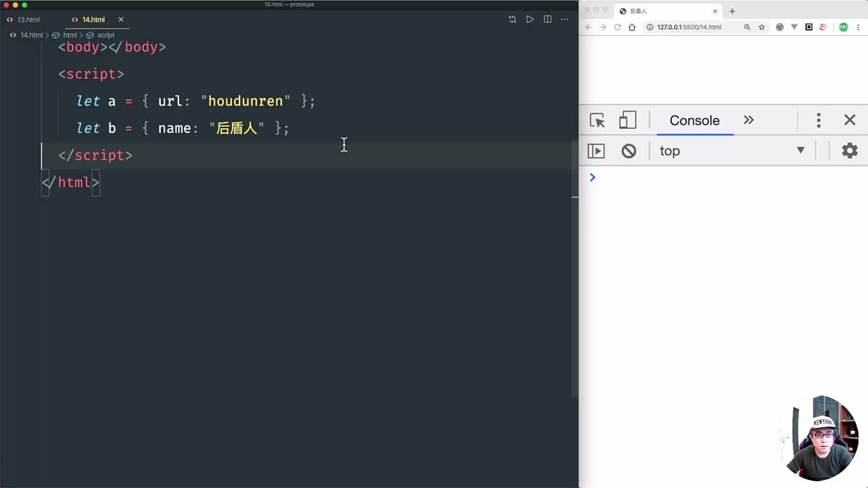The width and height of the screenshot is (868, 488).
Task: Select the 14.html editor tab
Action: click(x=93, y=20)
